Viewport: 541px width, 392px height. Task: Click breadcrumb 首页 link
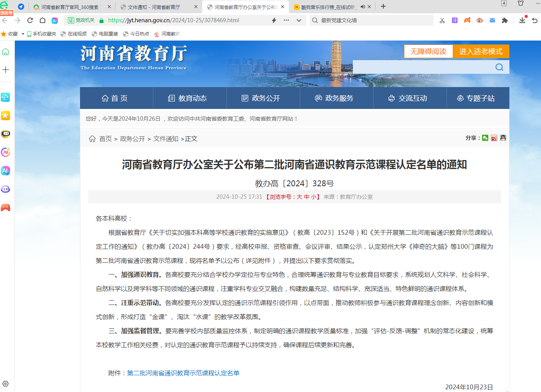[105, 139]
